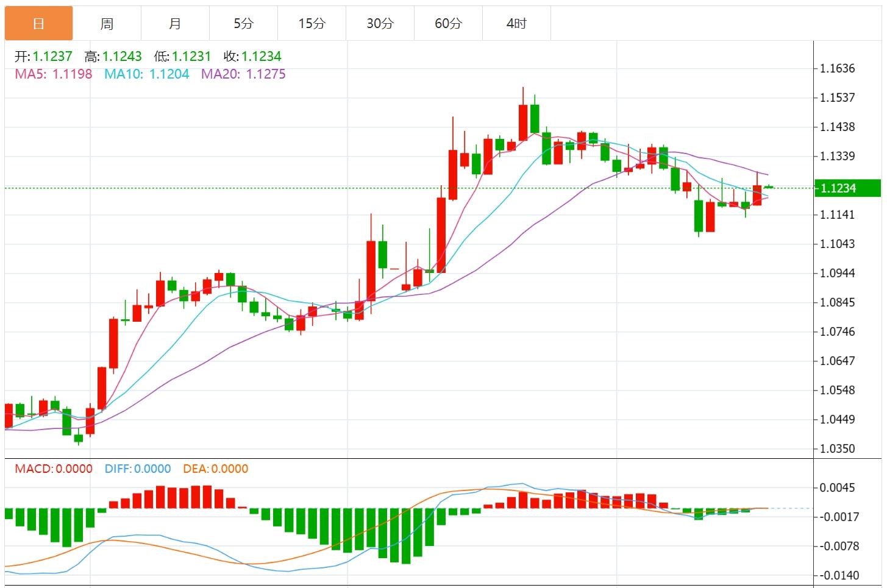Click the MA10 moving average label
Image resolution: width=887 pixels, height=588 pixels.
[146, 74]
